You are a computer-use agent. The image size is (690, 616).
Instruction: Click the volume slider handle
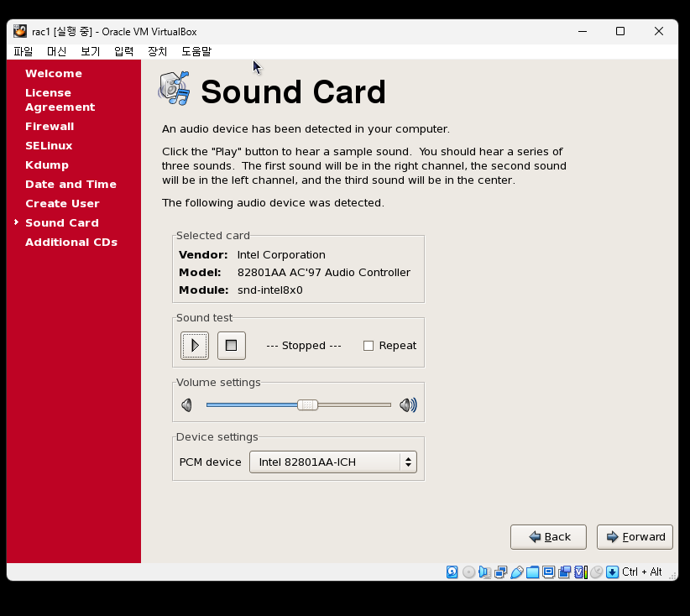(307, 405)
